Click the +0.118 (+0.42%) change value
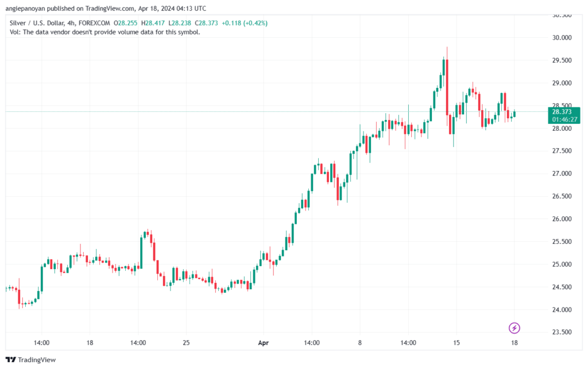588x369 pixels. (x=245, y=23)
